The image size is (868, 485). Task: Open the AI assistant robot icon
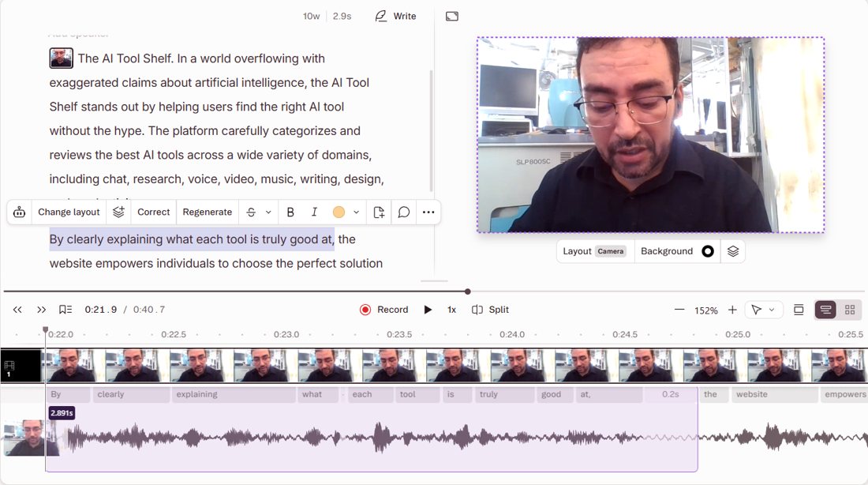coord(20,212)
